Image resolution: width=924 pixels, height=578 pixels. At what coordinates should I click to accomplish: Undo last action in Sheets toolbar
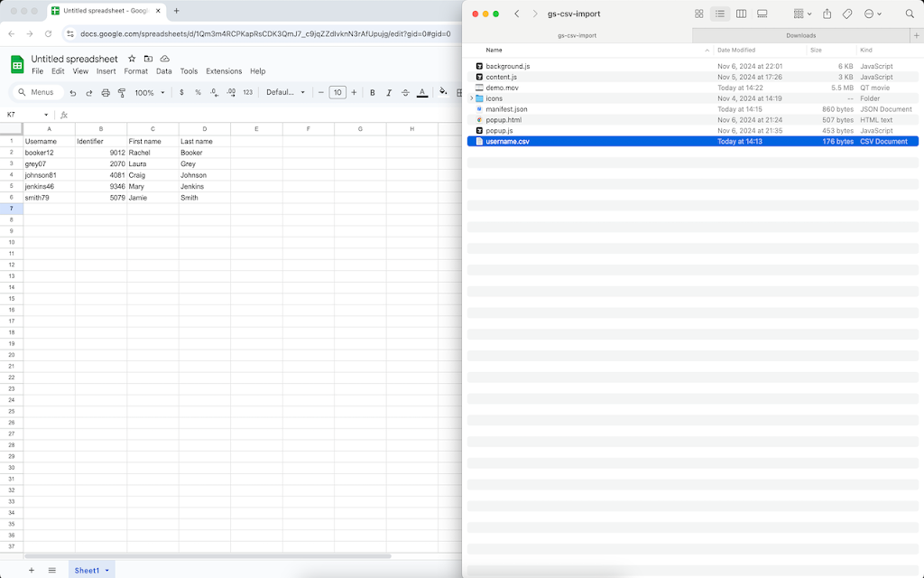coord(72,93)
